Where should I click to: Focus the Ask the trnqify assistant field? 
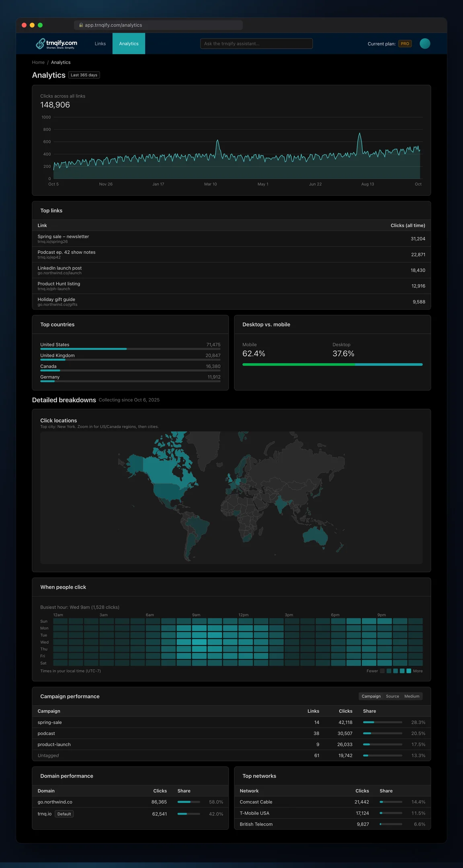[256, 43]
